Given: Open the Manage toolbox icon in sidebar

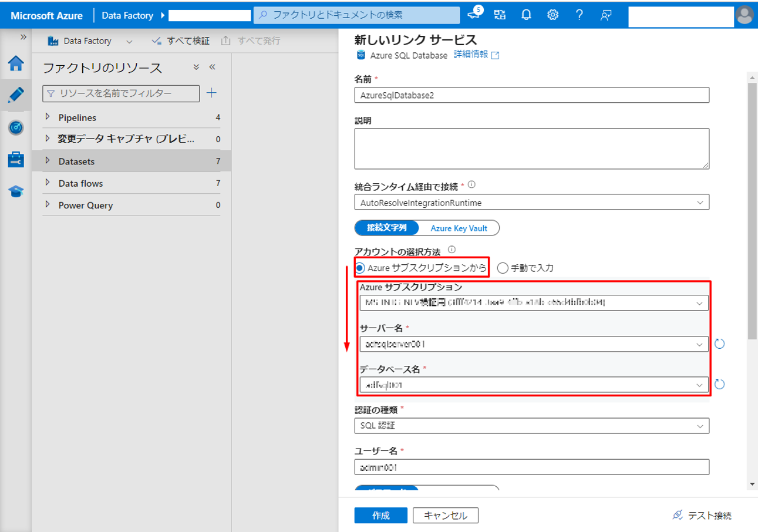Looking at the screenshot, I should pyautogui.click(x=16, y=159).
